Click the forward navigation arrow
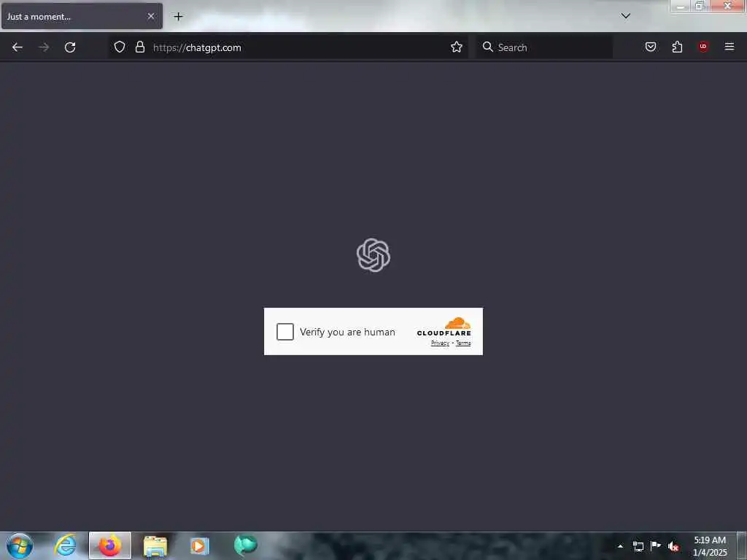 pyautogui.click(x=44, y=47)
